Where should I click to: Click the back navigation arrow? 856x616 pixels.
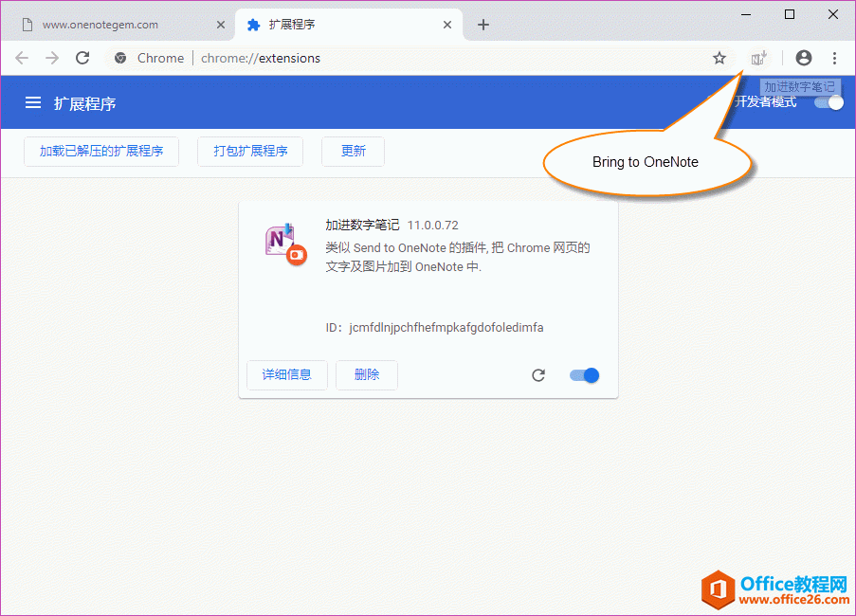coord(22,58)
